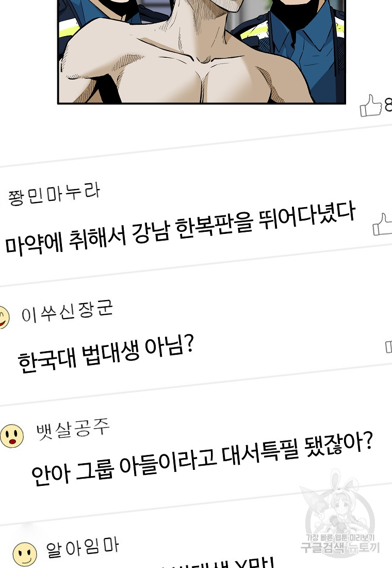Viewport: 392px width, 568px height.
Task: Open username 쫑민마누라
Action: [54, 194]
